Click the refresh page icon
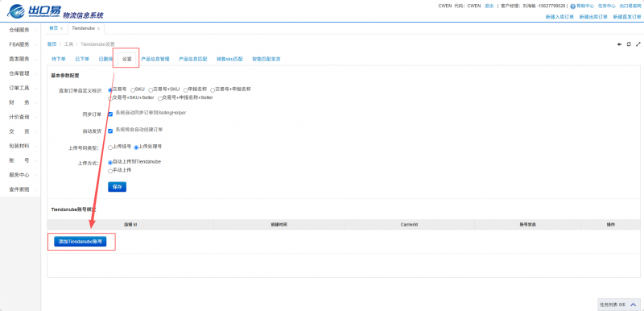644x311 pixels. [x=629, y=44]
